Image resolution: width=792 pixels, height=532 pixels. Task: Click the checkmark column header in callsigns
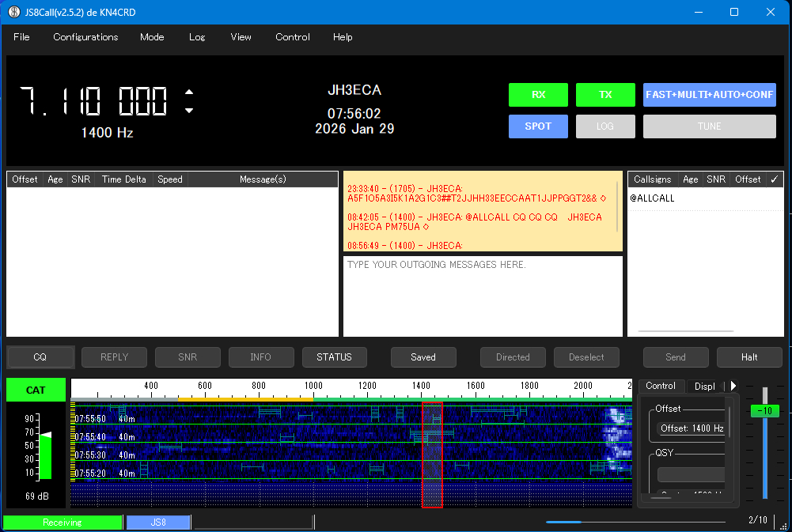[775, 179]
